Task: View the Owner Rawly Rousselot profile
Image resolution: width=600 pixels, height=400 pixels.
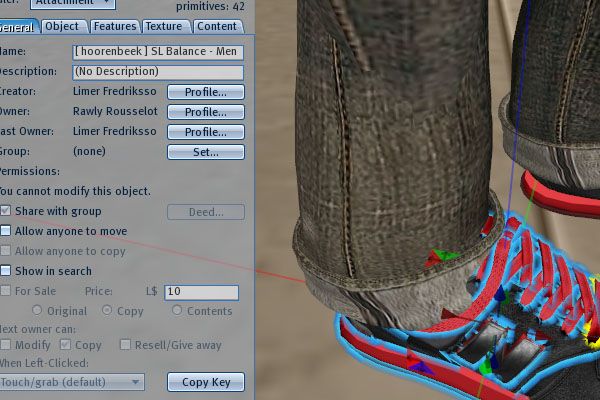Action: [x=205, y=112]
